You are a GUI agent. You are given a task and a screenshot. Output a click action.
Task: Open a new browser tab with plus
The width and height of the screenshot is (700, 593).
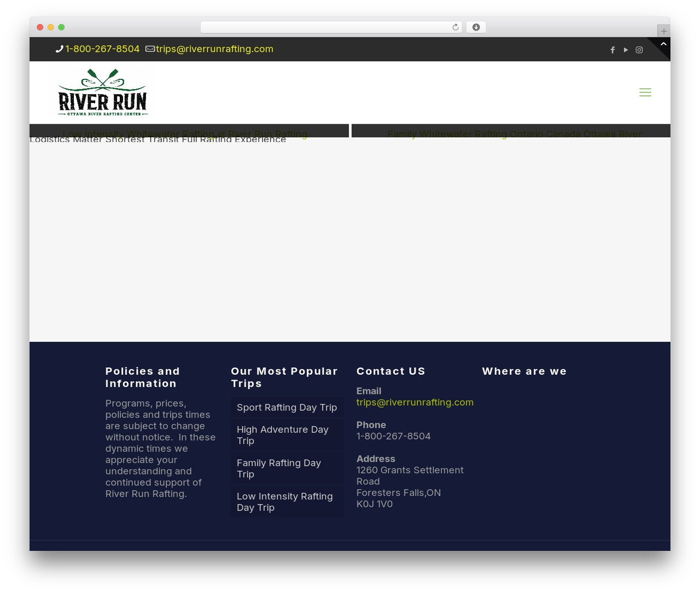pos(663,31)
